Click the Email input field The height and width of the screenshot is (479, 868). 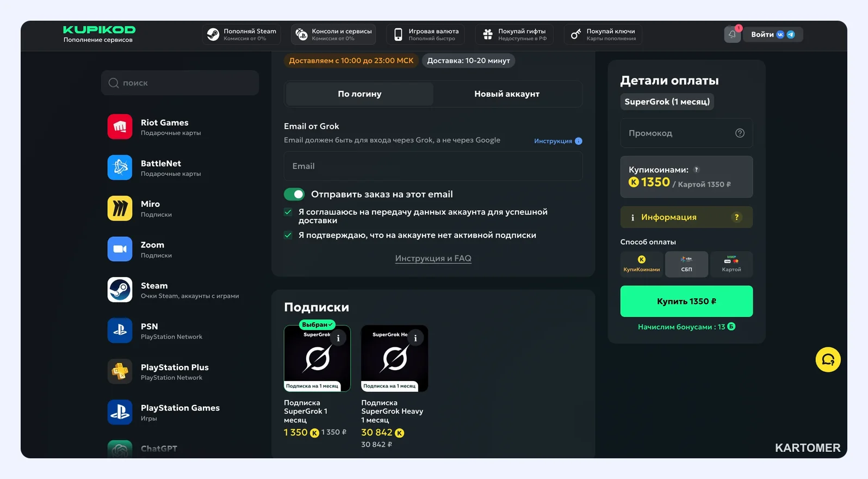click(433, 166)
